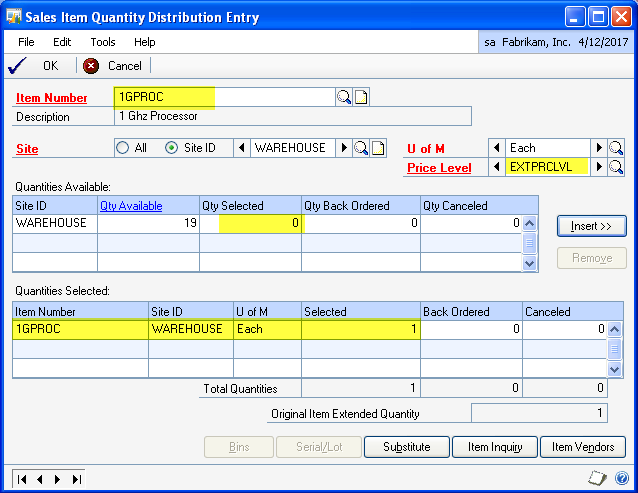
Task: Open the Edit menu
Action: (x=62, y=42)
